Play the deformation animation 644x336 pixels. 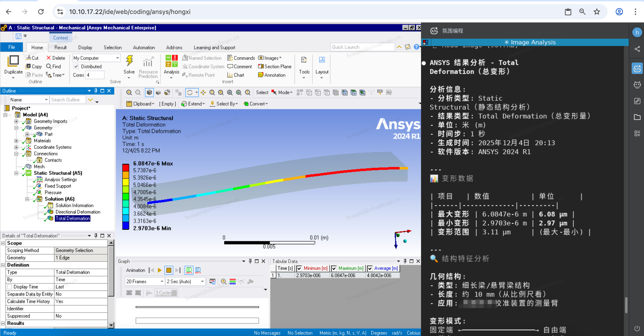pyautogui.click(x=160, y=270)
